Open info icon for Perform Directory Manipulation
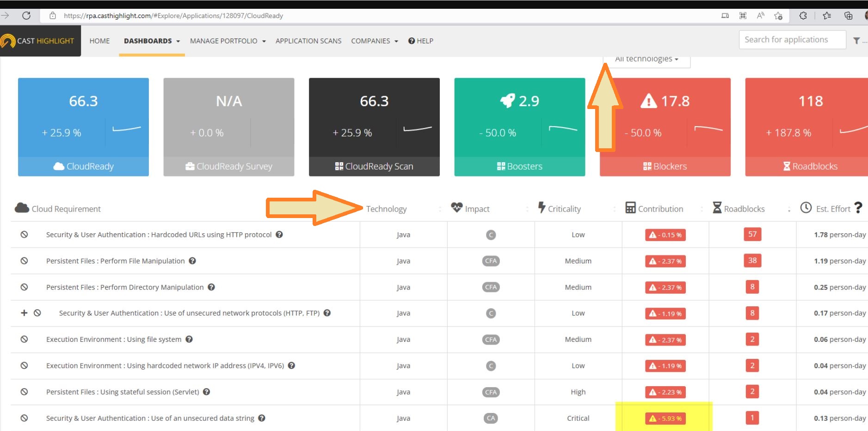The height and width of the screenshot is (431, 868). (211, 287)
